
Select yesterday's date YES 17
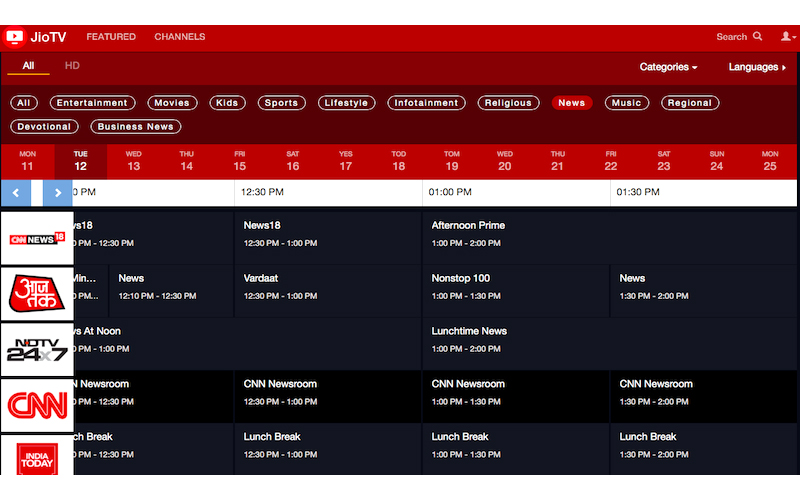[346, 161]
